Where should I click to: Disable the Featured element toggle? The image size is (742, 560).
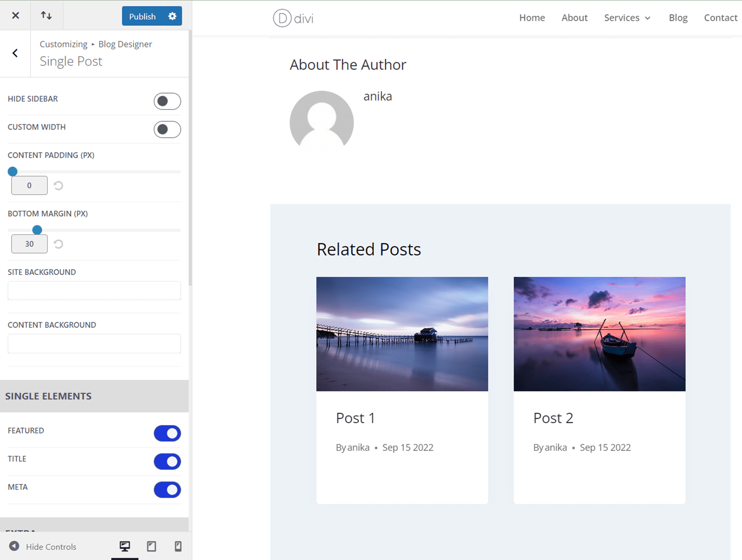click(167, 433)
